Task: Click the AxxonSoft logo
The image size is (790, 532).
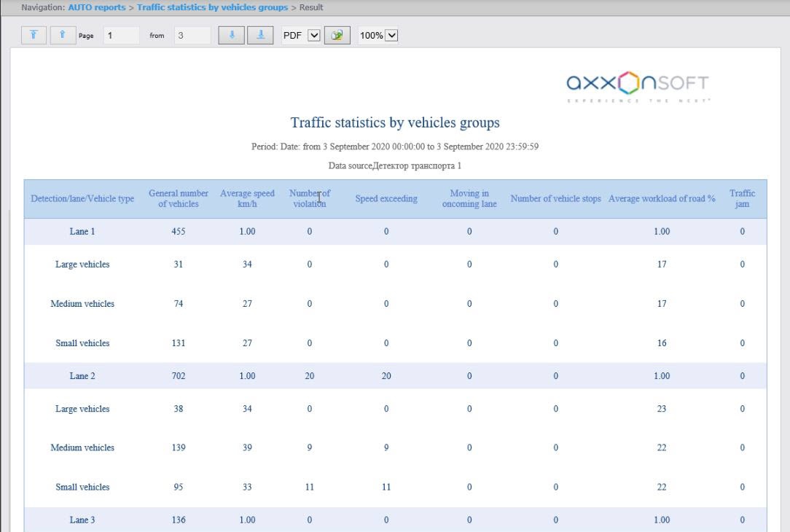Action: pos(638,86)
